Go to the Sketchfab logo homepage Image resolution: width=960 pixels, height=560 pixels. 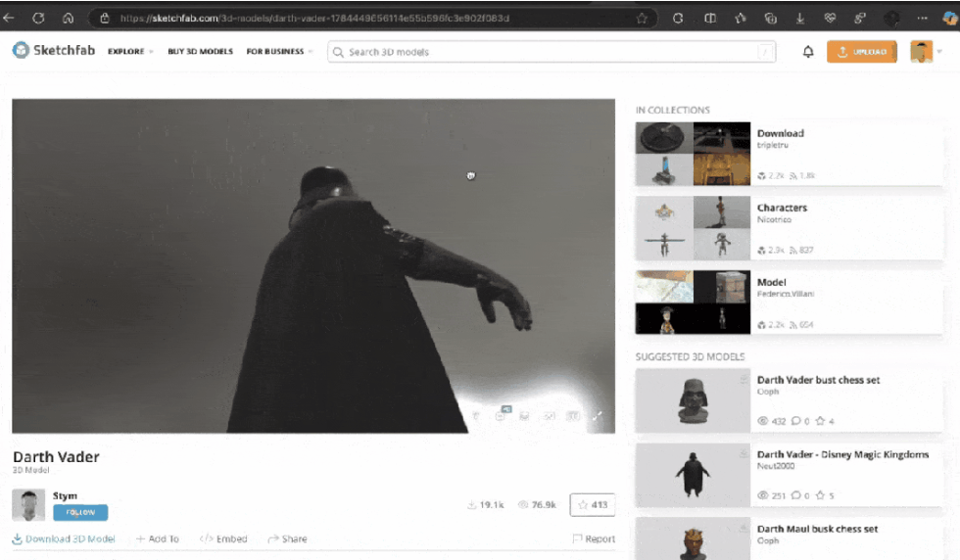tap(54, 50)
